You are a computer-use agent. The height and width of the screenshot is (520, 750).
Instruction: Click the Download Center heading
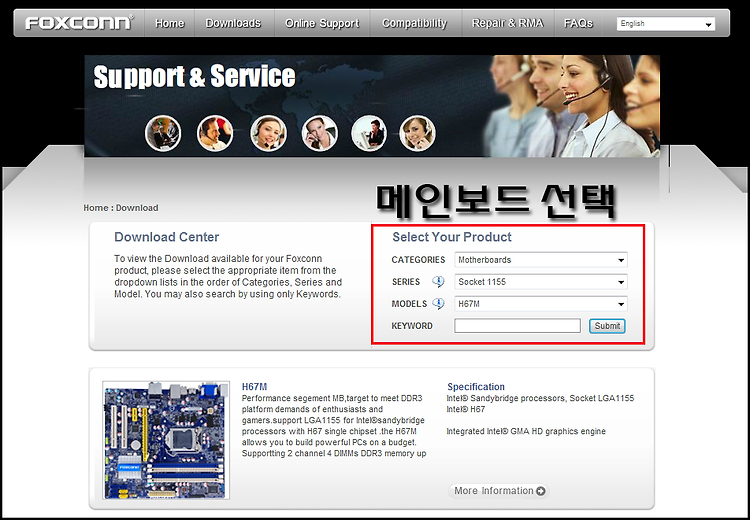[x=166, y=237]
